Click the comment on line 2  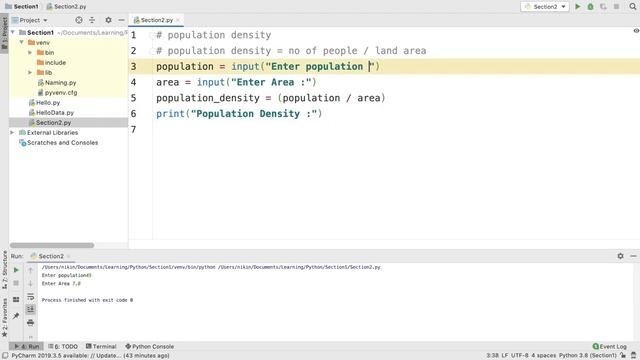click(x=291, y=51)
